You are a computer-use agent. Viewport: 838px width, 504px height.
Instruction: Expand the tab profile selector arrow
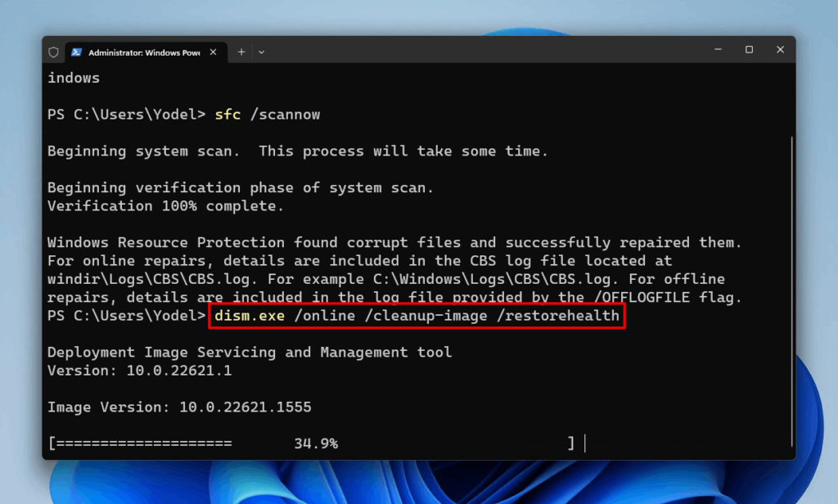[261, 52]
